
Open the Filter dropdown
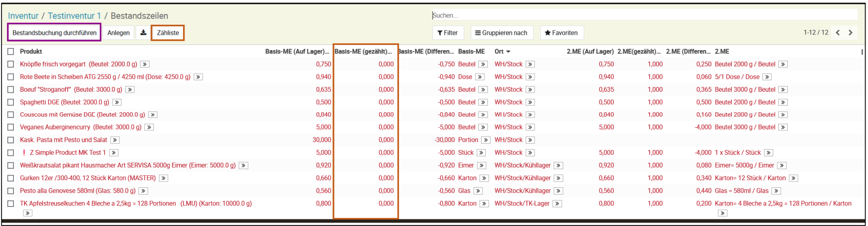[x=448, y=32]
